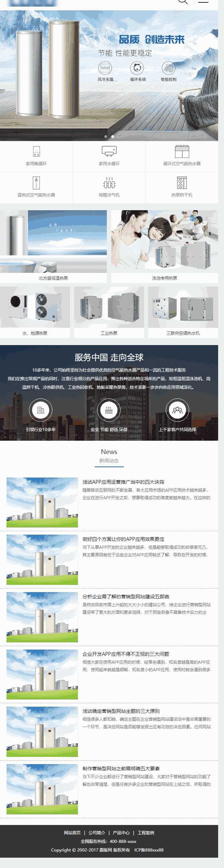View the 泳池专用热泵 product image
The width and height of the screenshot is (224, 868).
coord(164,242)
